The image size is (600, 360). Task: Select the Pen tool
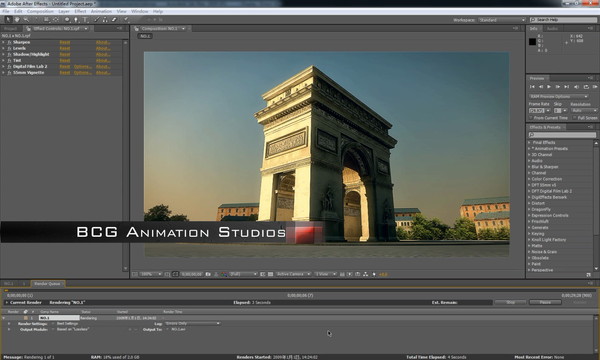[x=76, y=19]
